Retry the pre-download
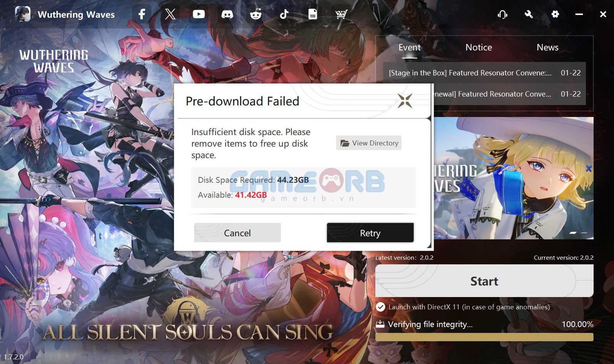 (x=370, y=233)
